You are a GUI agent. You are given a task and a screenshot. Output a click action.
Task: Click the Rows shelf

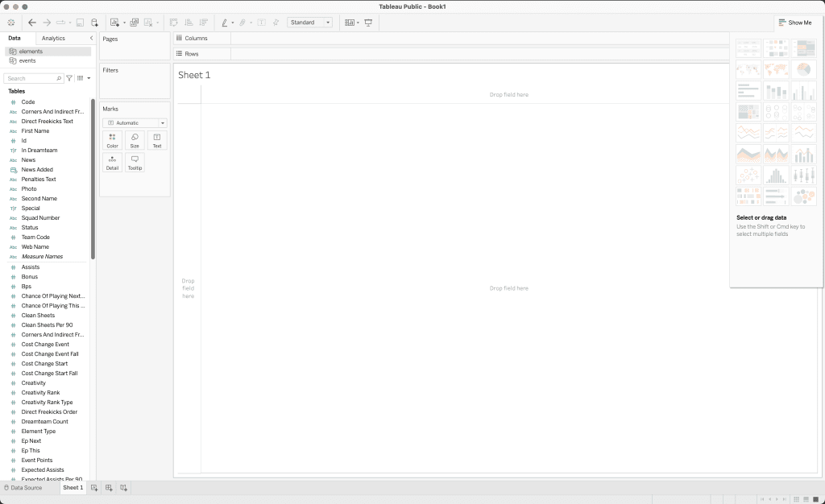click(x=480, y=54)
